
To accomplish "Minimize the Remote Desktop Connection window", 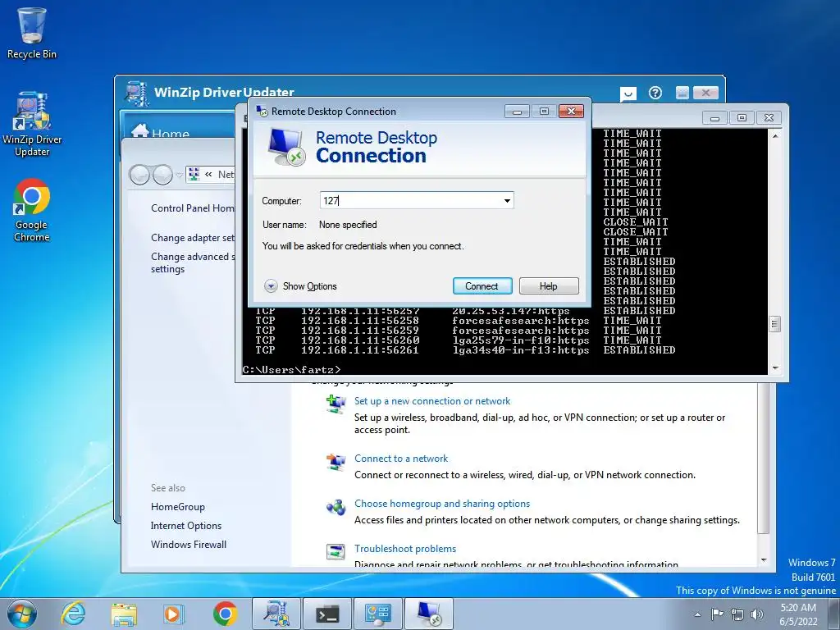I will click(x=517, y=111).
